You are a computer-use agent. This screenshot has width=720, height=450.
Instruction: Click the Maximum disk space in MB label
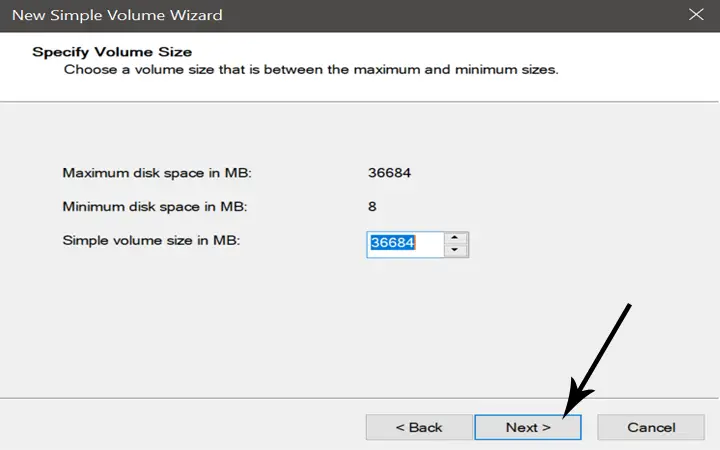[x=157, y=173]
